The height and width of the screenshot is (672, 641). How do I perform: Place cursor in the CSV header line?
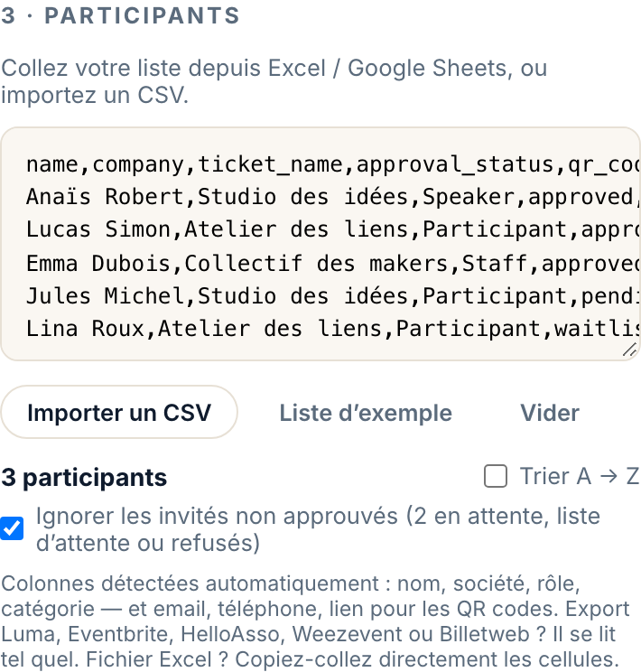(332, 164)
